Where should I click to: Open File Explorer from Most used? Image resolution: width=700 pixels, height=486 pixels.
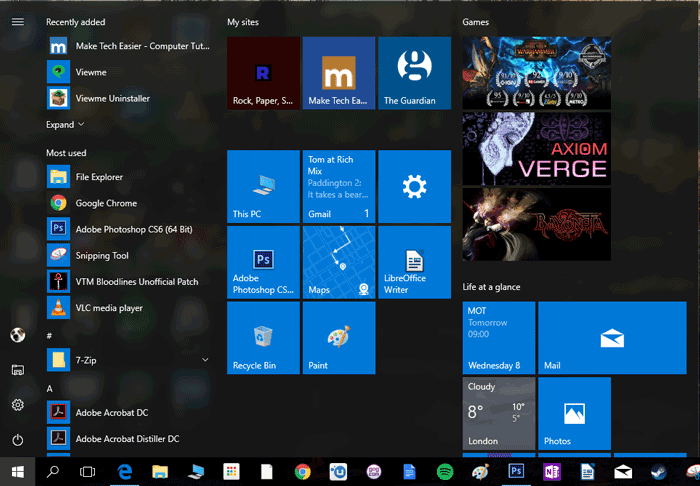click(128, 177)
